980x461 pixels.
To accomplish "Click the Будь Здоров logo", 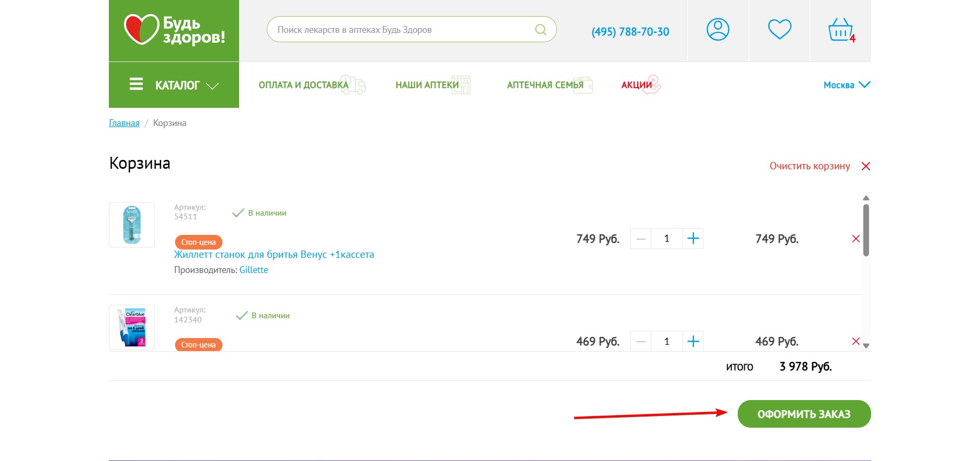I will point(174,30).
